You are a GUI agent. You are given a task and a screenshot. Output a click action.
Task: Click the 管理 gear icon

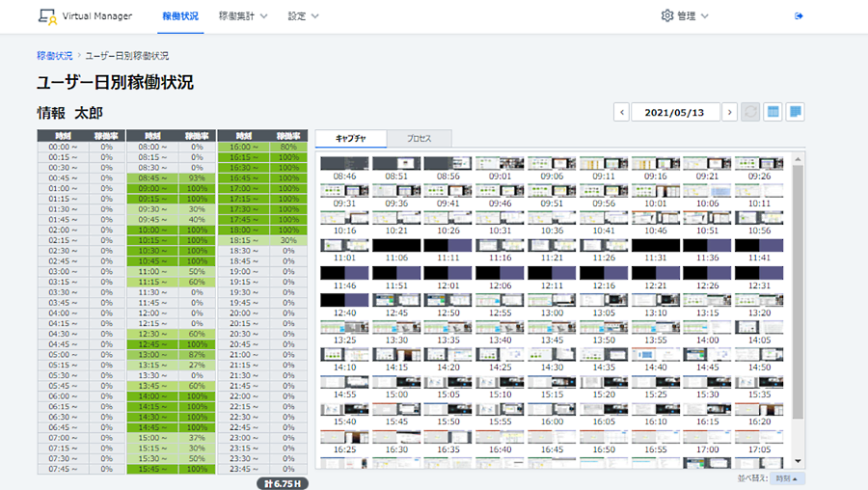(x=667, y=16)
